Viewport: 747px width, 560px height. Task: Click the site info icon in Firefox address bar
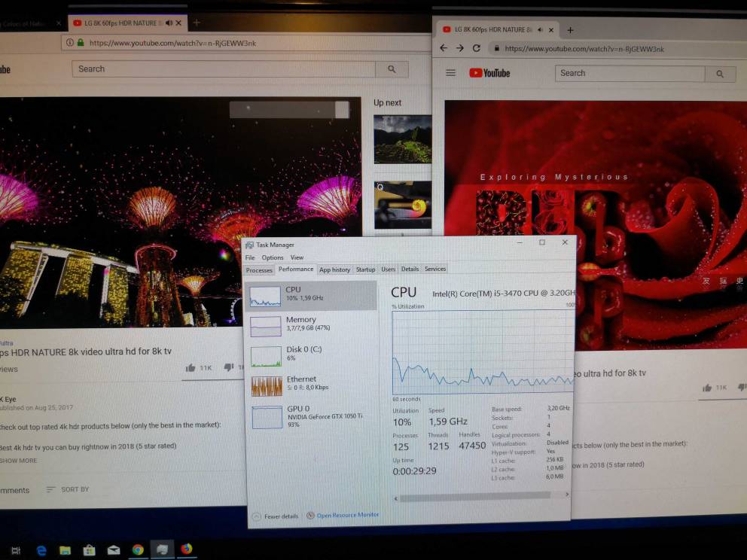tap(69, 42)
